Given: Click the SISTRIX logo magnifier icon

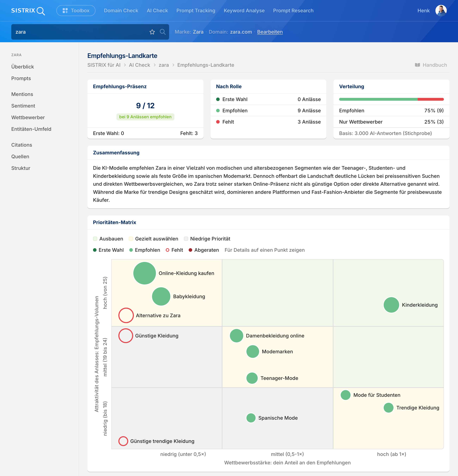Looking at the screenshot, I should pyautogui.click(x=41, y=11).
